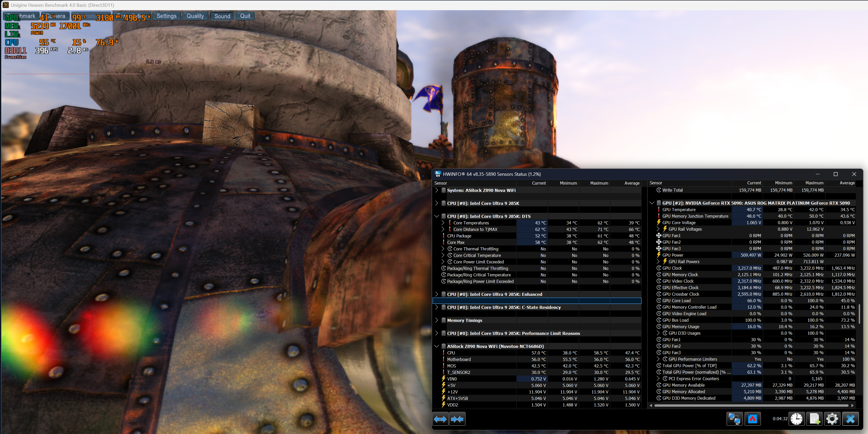This screenshot has width=868, height=434.
Task: Reset the sensor timer clock icon
Action: click(x=796, y=419)
